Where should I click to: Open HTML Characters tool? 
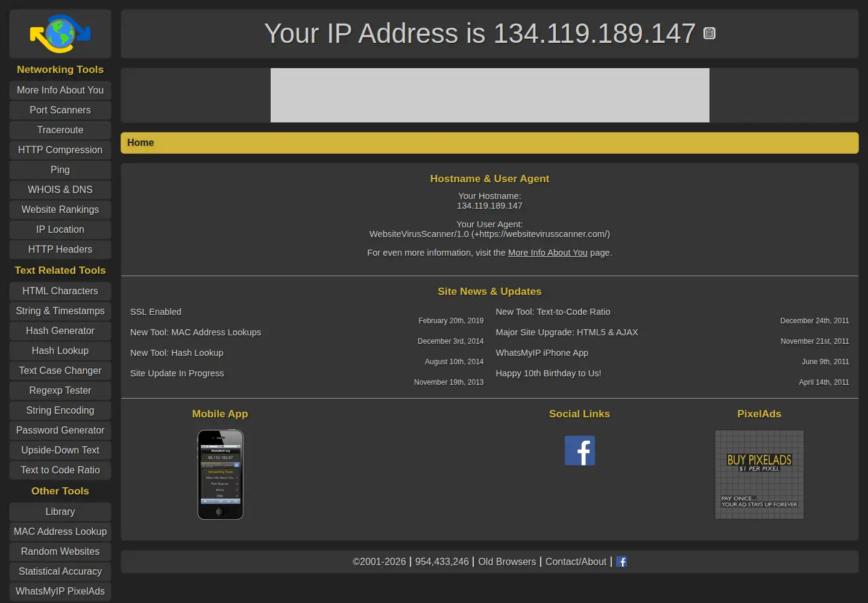pos(60,291)
